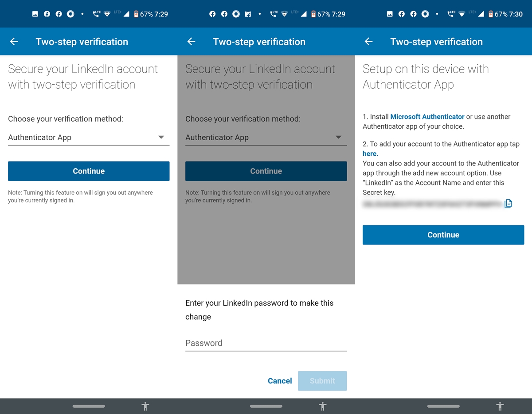Tap the accessibility figure icon on left screen
Screen dimensions: 532x414
[145, 406]
